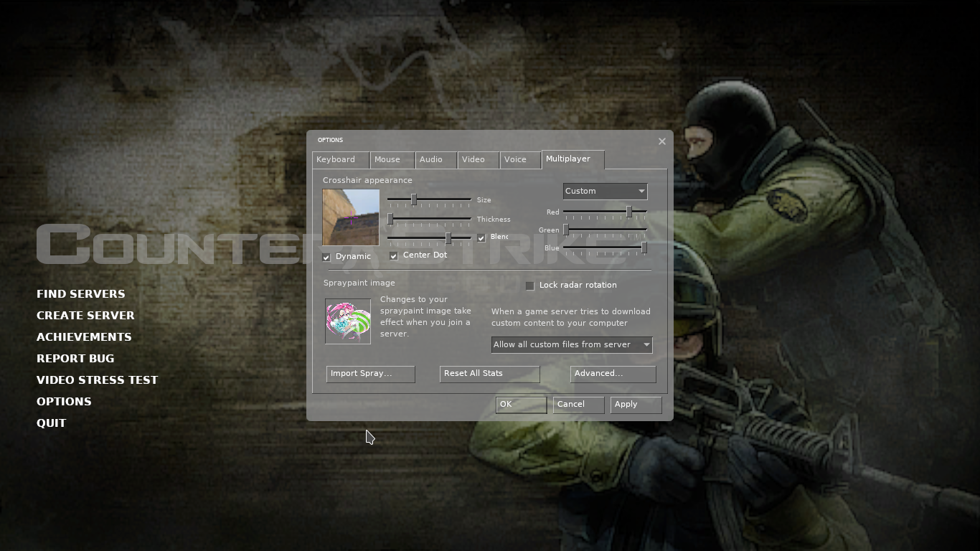Viewport: 980px width, 551px height.
Task: Click the Blue color slider
Action: [x=605, y=248]
